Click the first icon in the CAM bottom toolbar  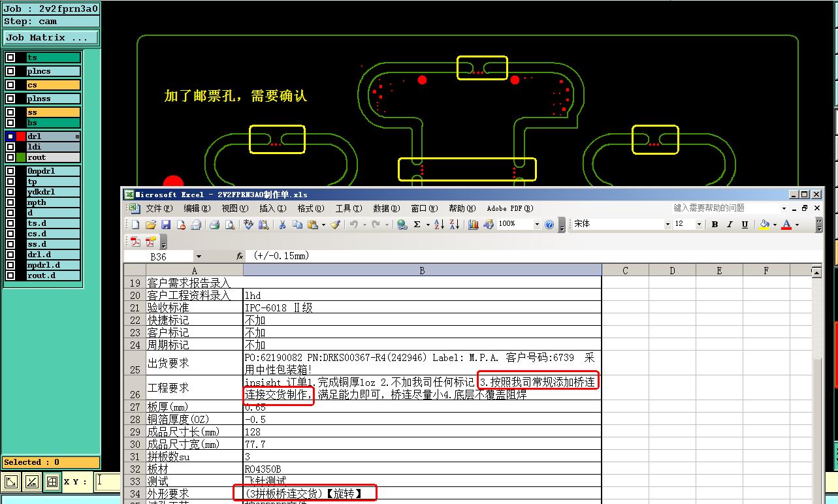[x=11, y=482]
